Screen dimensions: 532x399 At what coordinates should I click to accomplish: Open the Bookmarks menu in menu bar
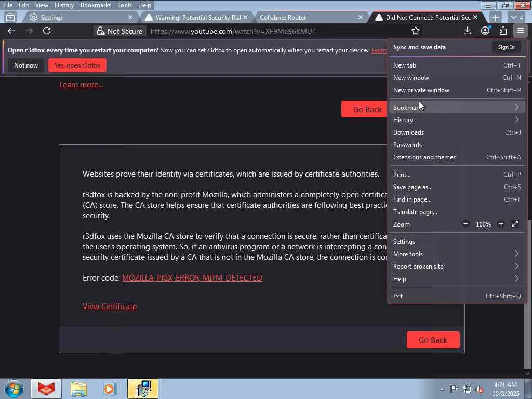click(x=96, y=5)
